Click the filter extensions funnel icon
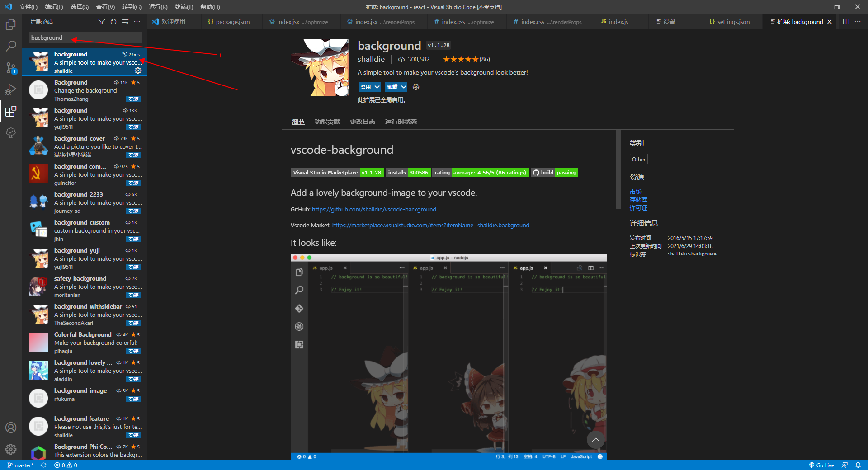Image resolution: width=868 pixels, height=470 pixels. point(102,22)
